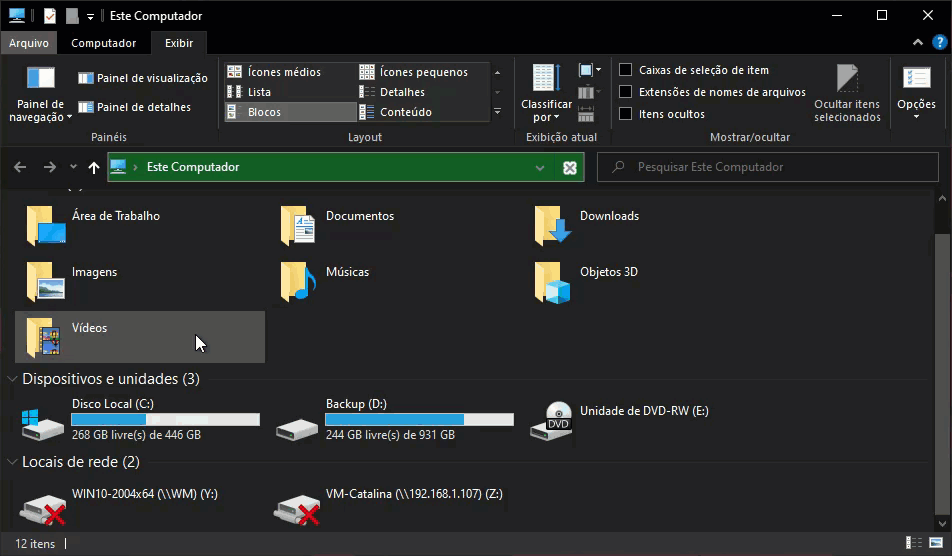The width and height of the screenshot is (952, 556).
Task: Click the Properties quick access icon
Action: pos(50,16)
